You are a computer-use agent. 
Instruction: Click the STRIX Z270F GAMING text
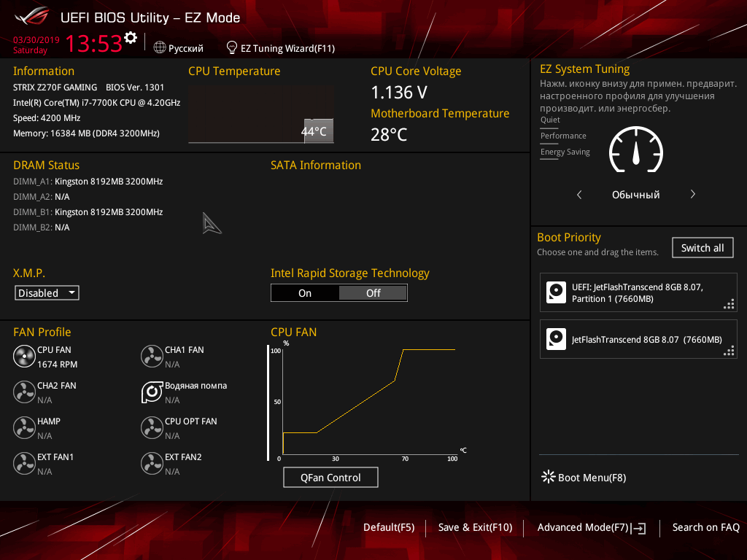55,87
